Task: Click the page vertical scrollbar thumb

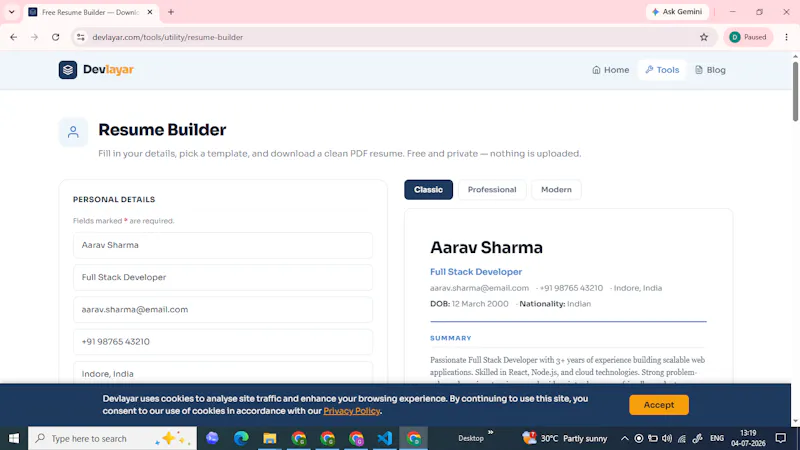Action: tap(795, 91)
